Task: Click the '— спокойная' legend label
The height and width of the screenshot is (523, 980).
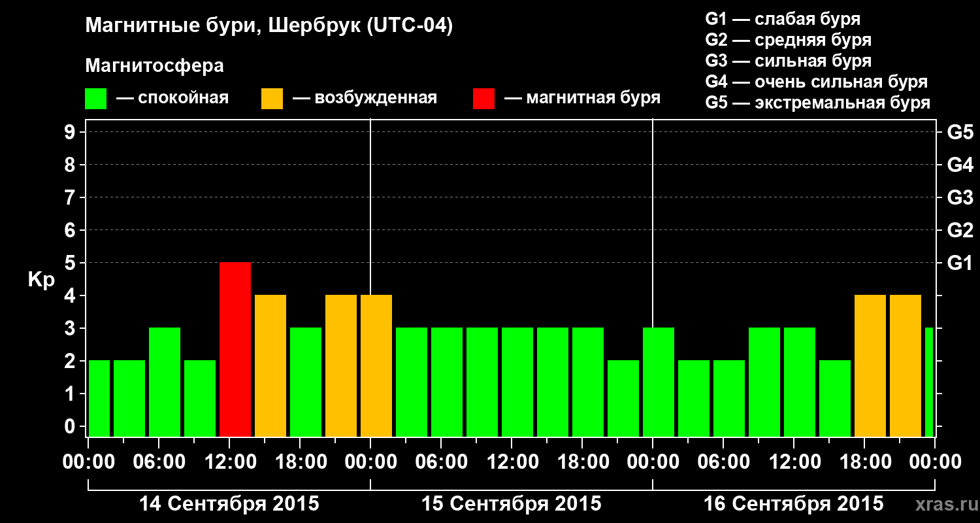Action: pos(172,98)
